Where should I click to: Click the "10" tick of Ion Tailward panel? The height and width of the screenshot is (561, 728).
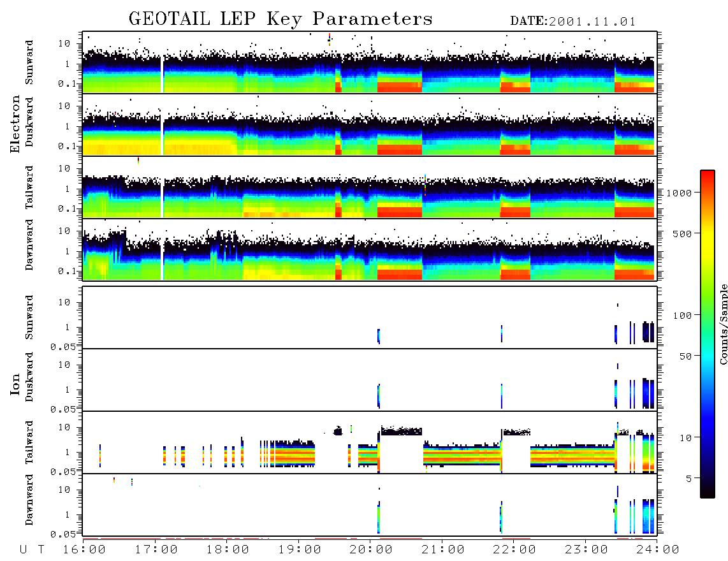[64, 427]
